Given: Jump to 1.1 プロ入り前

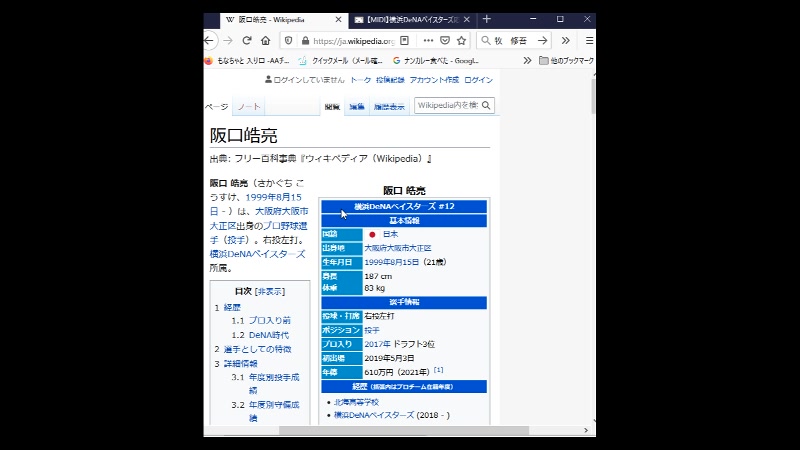Looking at the screenshot, I should pos(269,320).
